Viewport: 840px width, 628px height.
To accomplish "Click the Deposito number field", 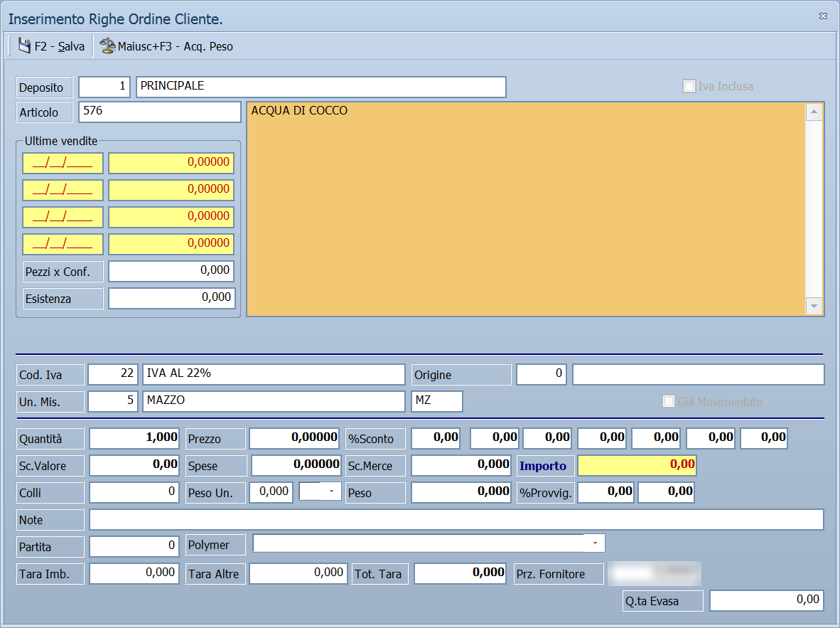I will click(x=104, y=87).
